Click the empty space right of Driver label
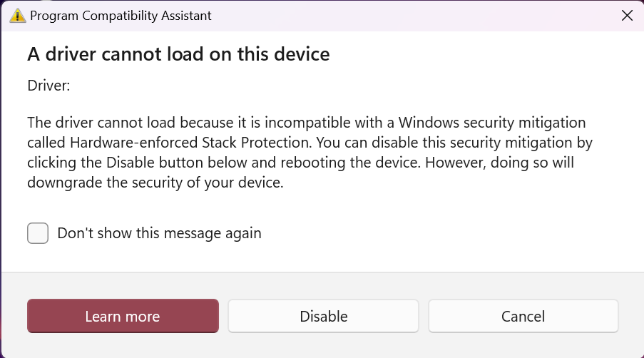This screenshot has width=644, height=358. click(x=321, y=86)
